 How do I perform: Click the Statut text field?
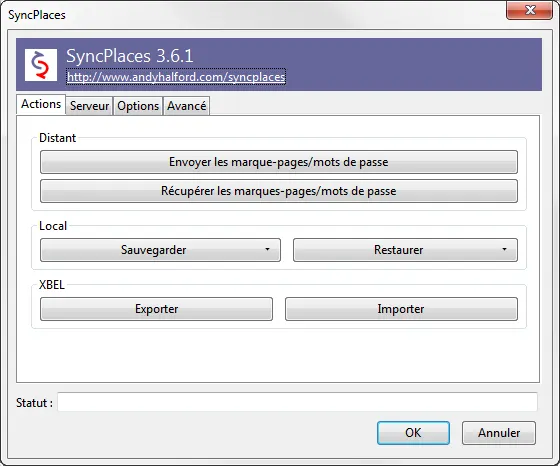pyautogui.click(x=298, y=402)
